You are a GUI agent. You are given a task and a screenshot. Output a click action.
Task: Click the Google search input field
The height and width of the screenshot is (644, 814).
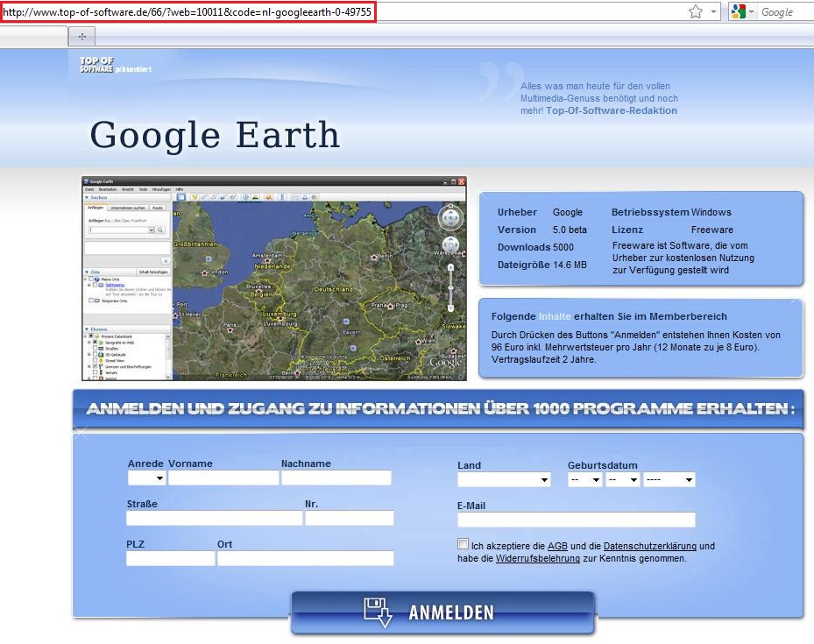[x=786, y=12]
